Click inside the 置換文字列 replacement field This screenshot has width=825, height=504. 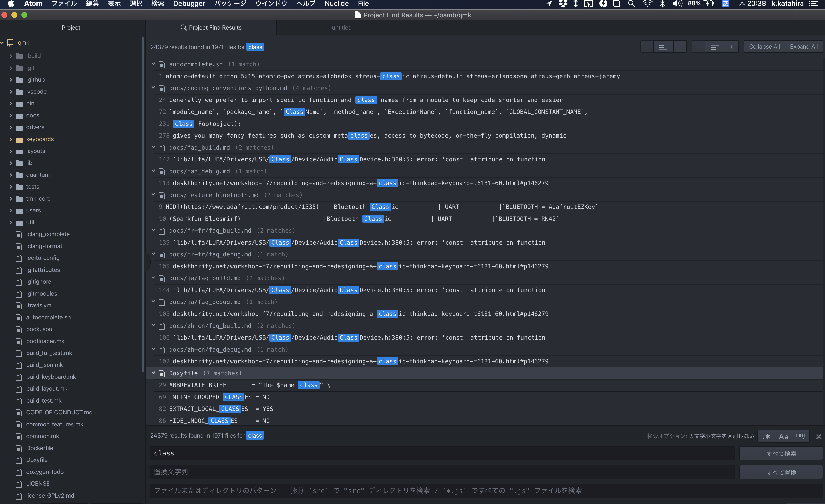[368, 472]
